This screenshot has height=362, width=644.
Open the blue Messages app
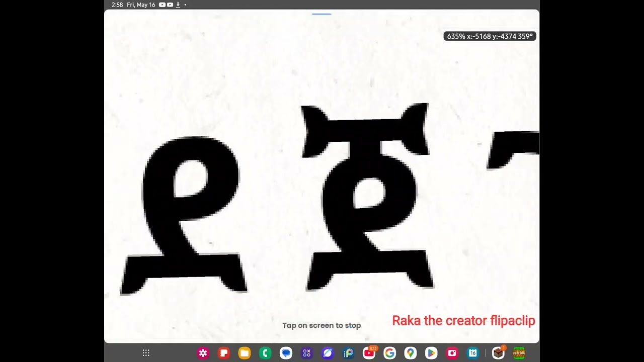(x=286, y=353)
